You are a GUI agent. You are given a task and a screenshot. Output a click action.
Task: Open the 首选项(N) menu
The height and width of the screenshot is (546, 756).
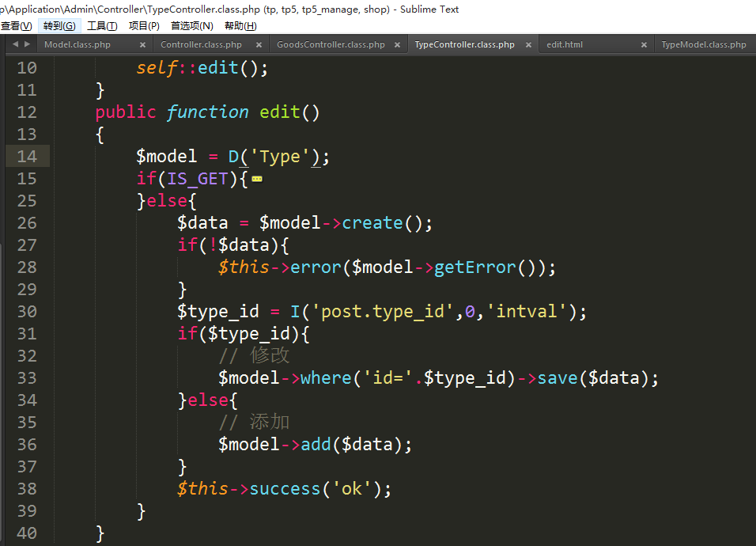192,26
